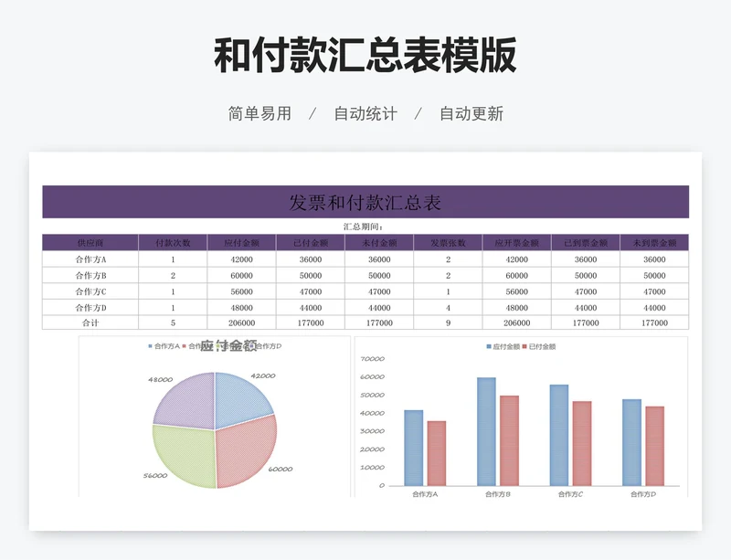Click the purple pie slice labeled 48000
The image size is (731, 560).
pyautogui.click(x=189, y=401)
